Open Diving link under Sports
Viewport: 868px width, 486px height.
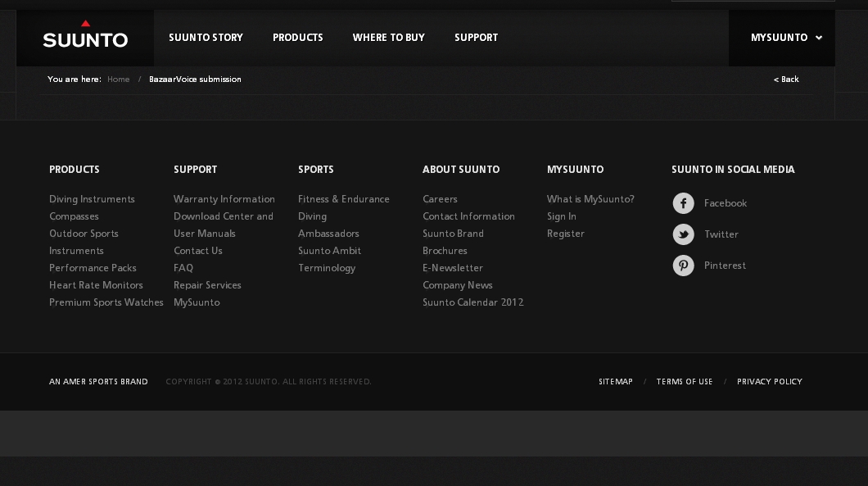[312, 216]
